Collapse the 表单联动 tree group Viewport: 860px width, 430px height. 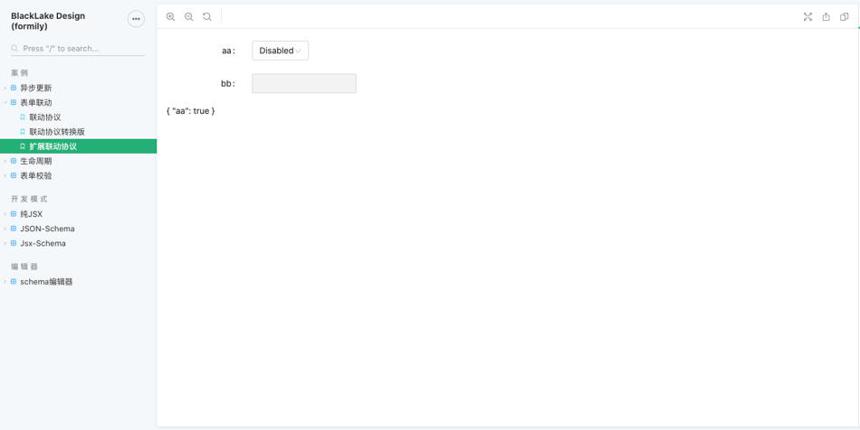coord(78,103)
